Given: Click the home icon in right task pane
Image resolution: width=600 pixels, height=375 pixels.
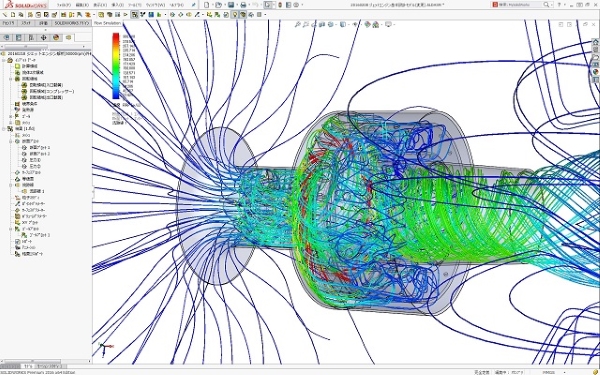Looking at the screenshot, I should point(595,42).
